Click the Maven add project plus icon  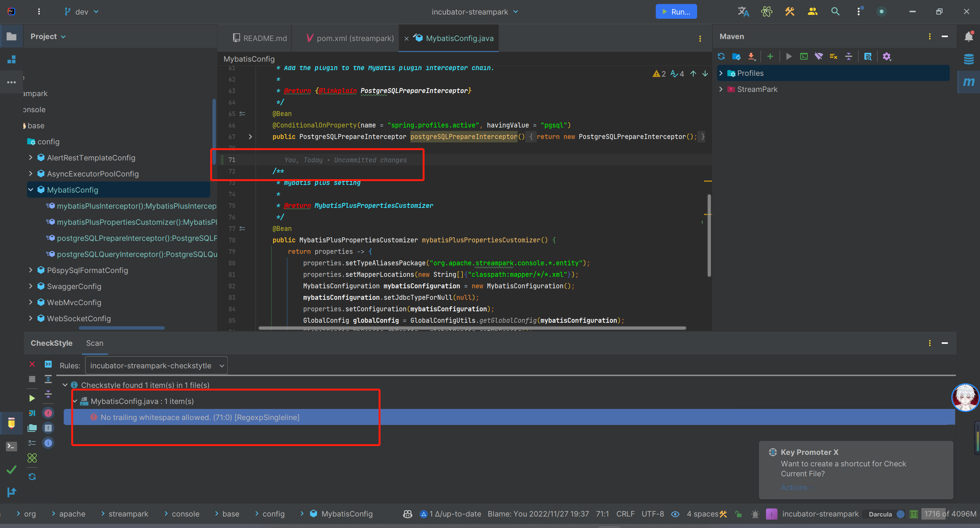pyautogui.click(x=770, y=57)
